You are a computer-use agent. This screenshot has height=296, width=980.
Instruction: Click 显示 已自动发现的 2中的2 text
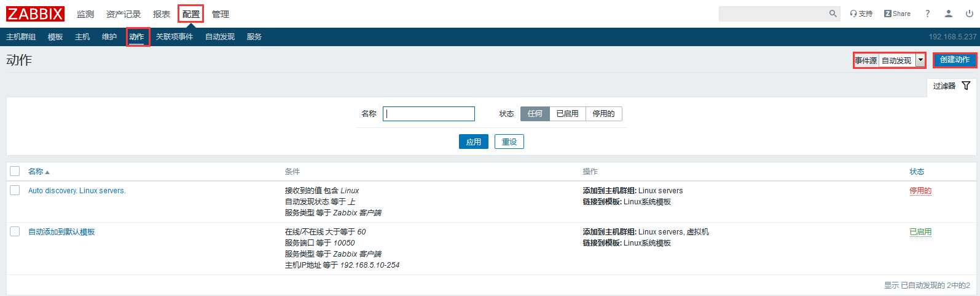point(927,286)
